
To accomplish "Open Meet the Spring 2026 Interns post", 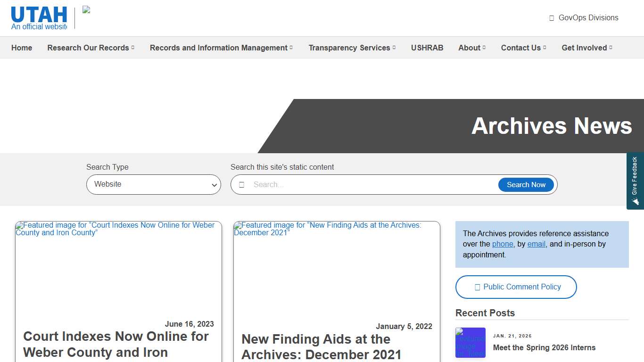I will click(x=544, y=347).
